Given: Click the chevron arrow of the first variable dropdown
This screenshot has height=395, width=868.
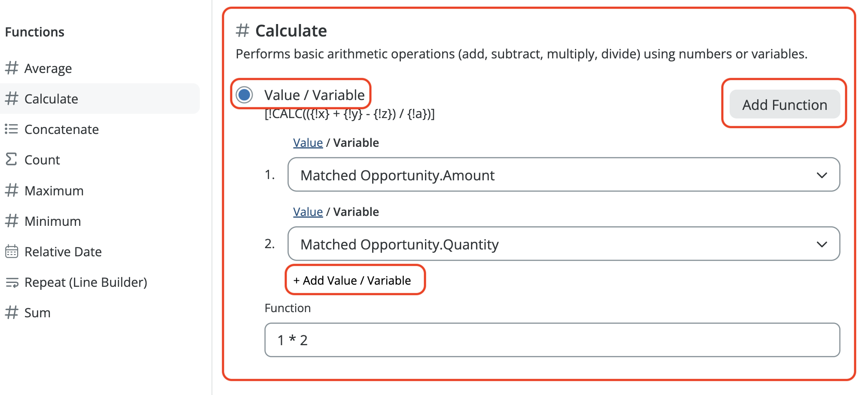Looking at the screenshot, I should pyautogui.click(x=822, y=175).
